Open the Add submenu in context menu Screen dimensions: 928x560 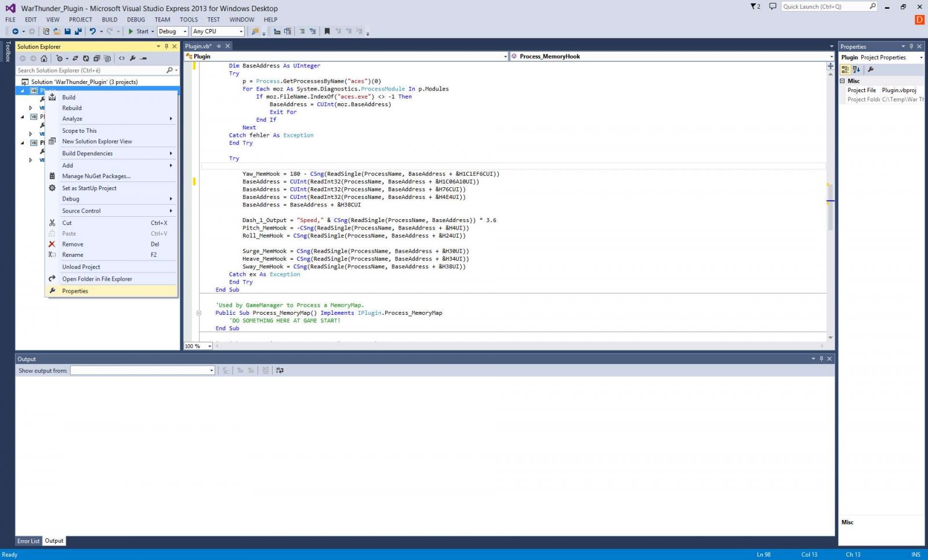[x=111, y=165]
